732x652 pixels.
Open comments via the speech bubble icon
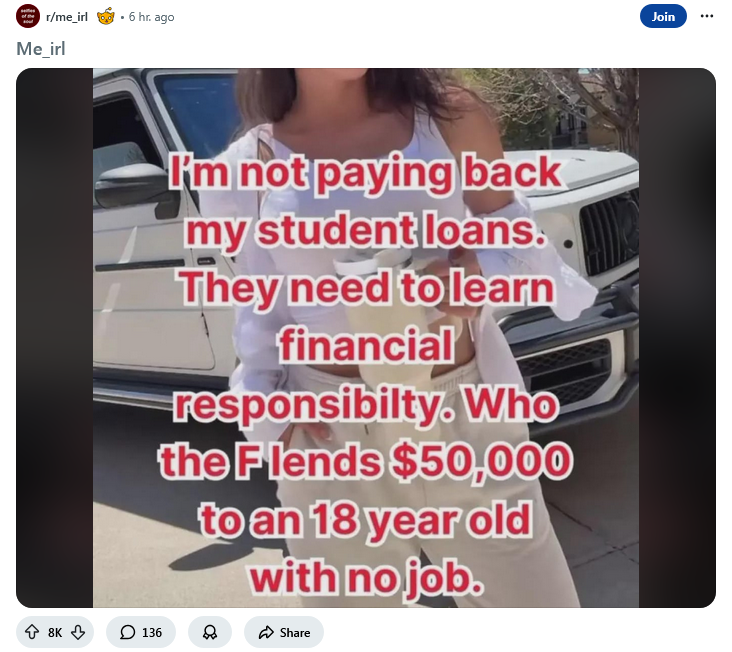pyautogui.click(x=127, y=632)
